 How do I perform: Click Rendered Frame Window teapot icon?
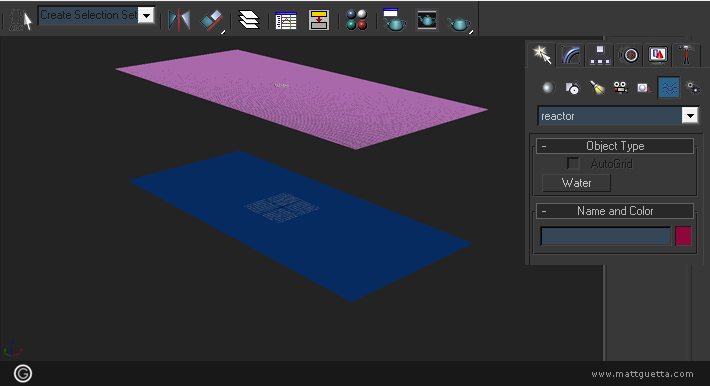[x=427, y=20]
